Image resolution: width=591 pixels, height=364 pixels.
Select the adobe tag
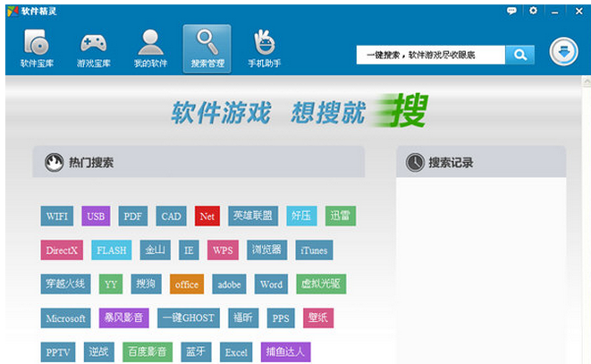(229, 284)
